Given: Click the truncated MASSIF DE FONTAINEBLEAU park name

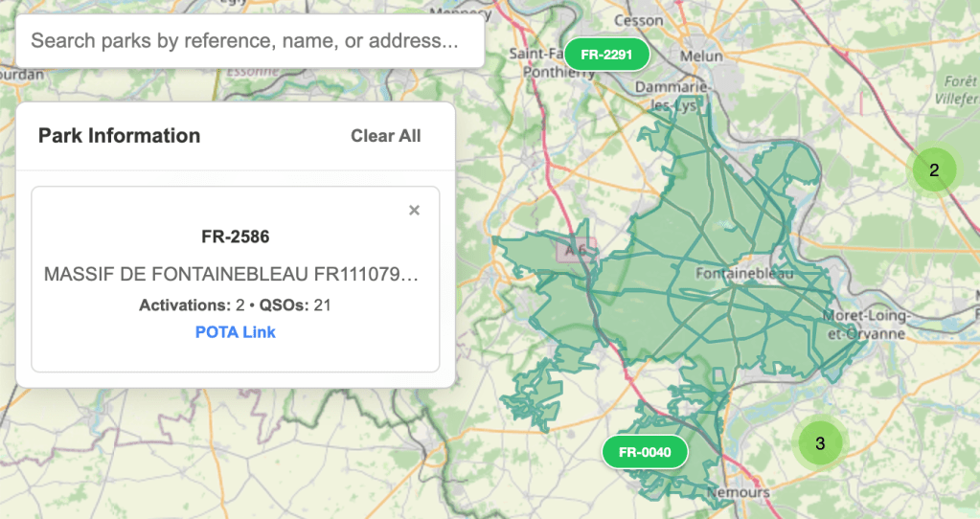Looking at the screenshot, I should click(x=232, y=275).
